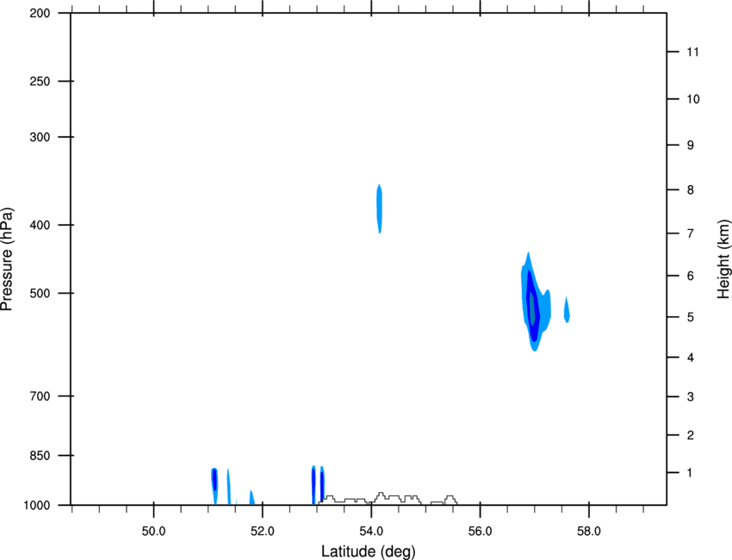Click the 400 pressure tick label
732x560 pixels.
(x=40, y=225)
